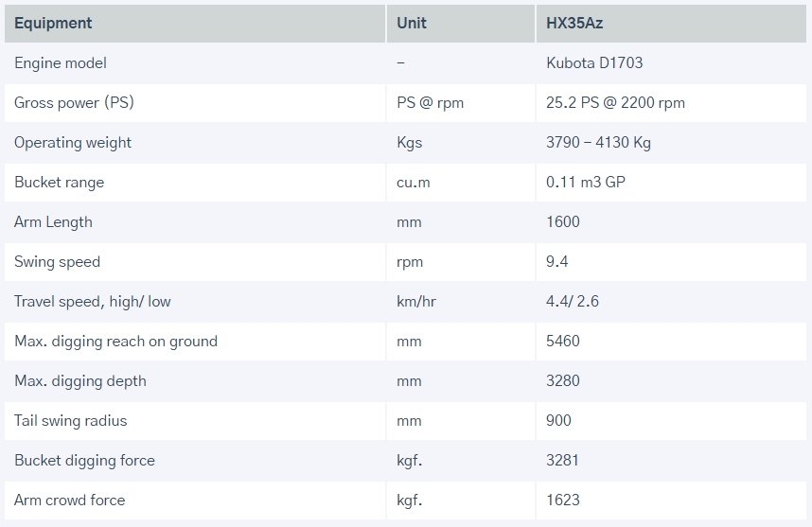Select Max. digging reach on ground label
Image resolution: width=812 pixels, height=527 pixels.
pyautogui.click(x=115, y=342)
